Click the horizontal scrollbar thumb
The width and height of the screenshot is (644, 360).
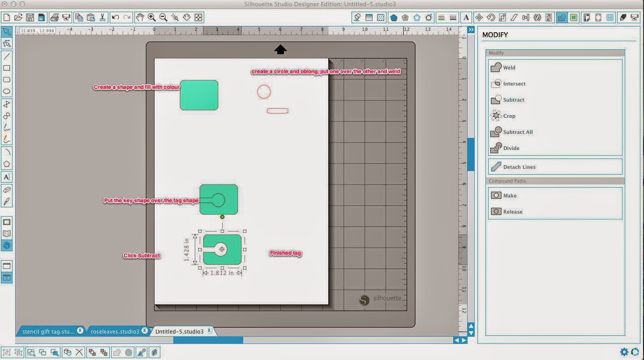tap(208, 340)
